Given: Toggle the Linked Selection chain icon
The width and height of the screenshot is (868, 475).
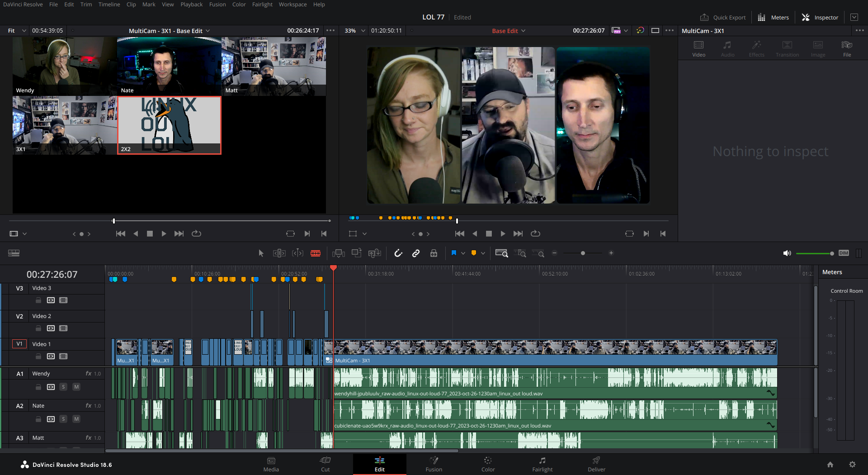Looking at the screenshot, I should (416, 253).
